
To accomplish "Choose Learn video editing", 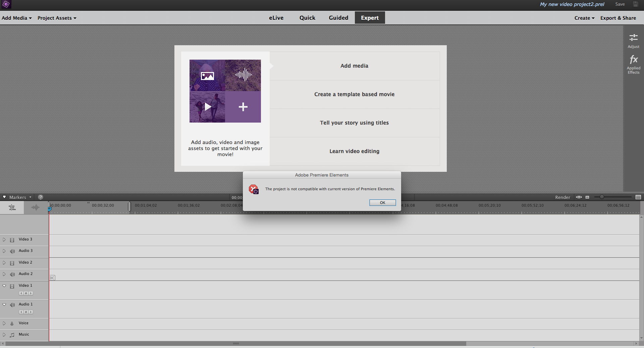I will pos(355,151).
